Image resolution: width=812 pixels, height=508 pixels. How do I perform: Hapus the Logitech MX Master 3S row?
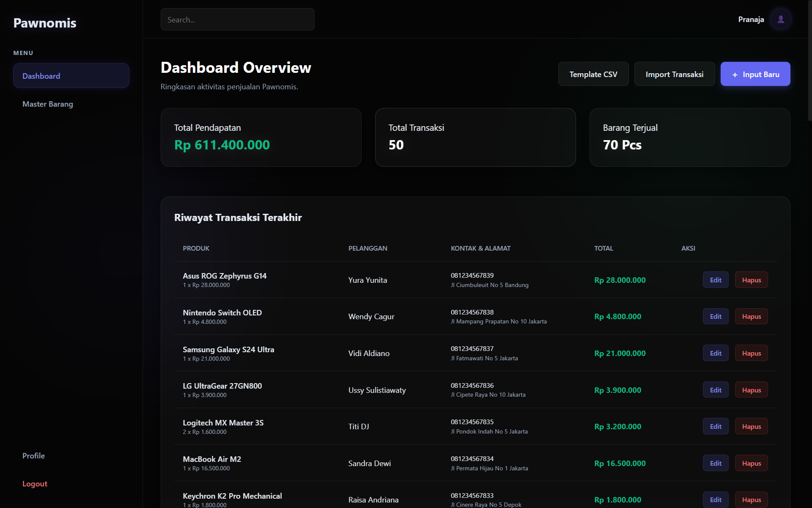click(x=751, y=426)
